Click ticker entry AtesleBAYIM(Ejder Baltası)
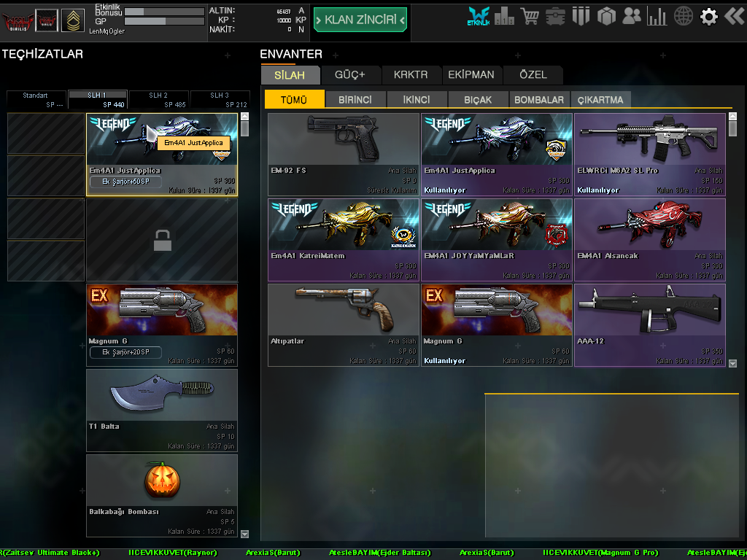747x560 pixels. 379,553
